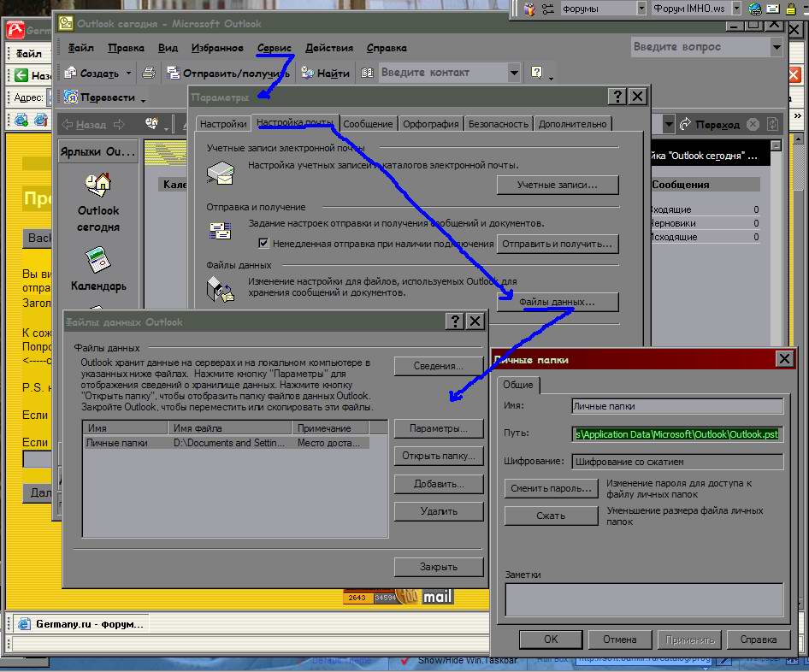Click the Перевести toolbar button

tap(100, 97)
